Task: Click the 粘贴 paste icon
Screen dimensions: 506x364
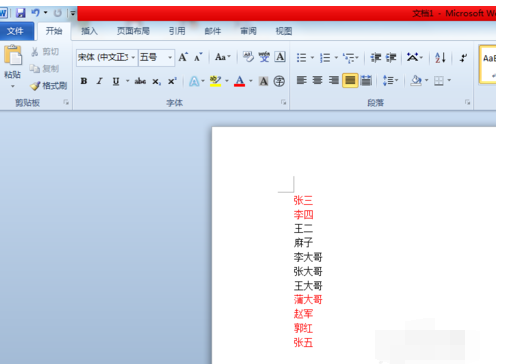Action: point(13,55)
